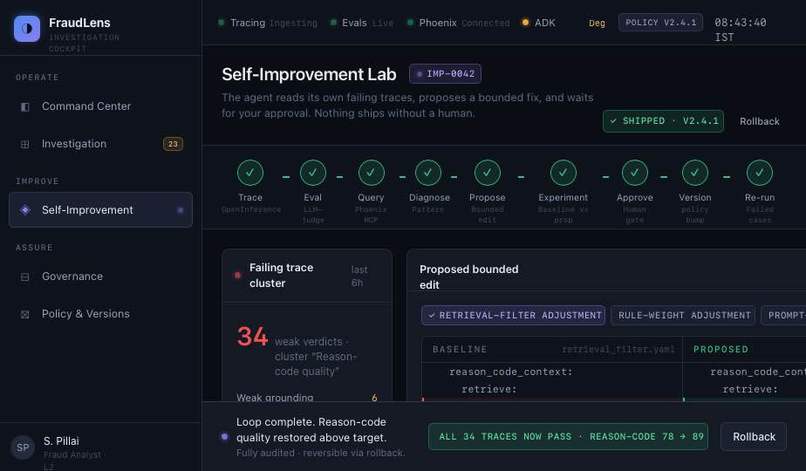
Task: Select the Version step circle
Action: pyautogui.click(x=695, y=173)
